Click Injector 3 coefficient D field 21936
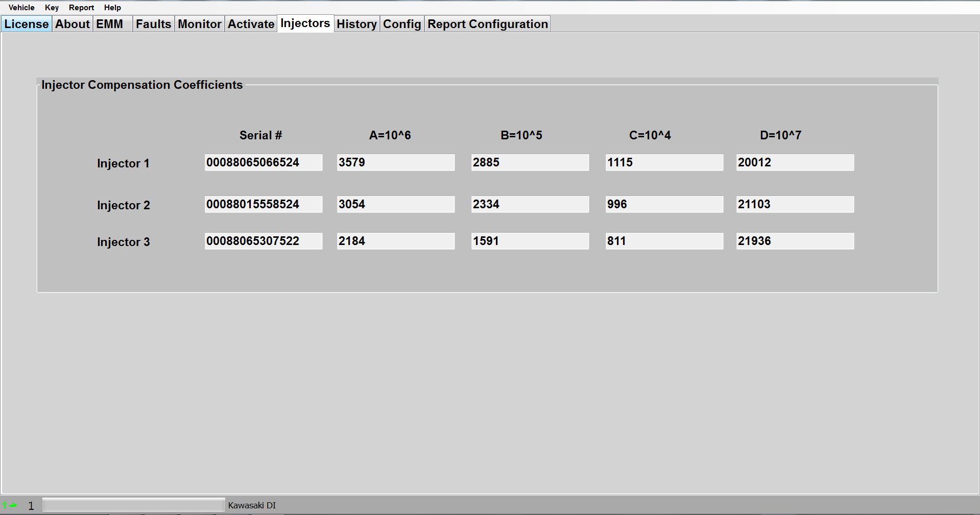Image resolution: width=980 pixels, height=515 pixels. (795, 241)
